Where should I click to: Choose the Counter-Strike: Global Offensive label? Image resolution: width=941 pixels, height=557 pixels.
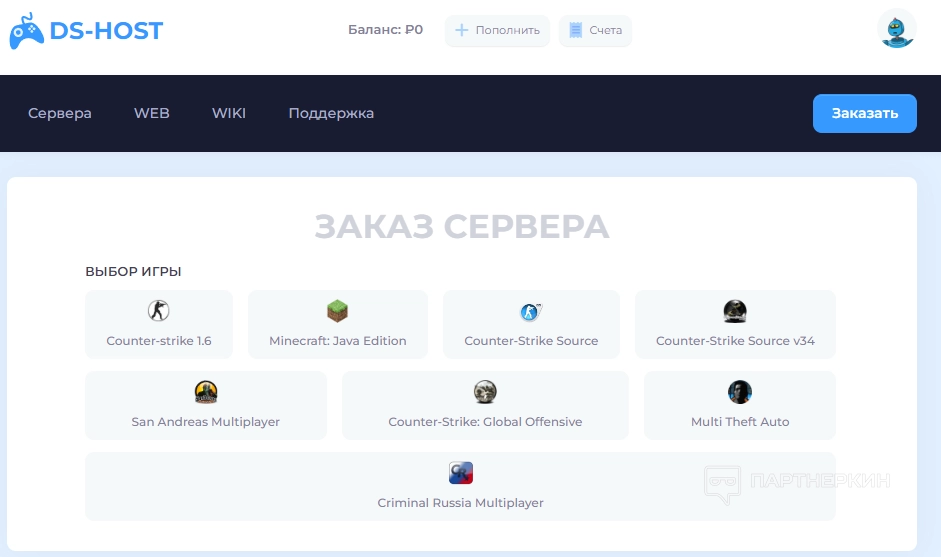[485, 422]
